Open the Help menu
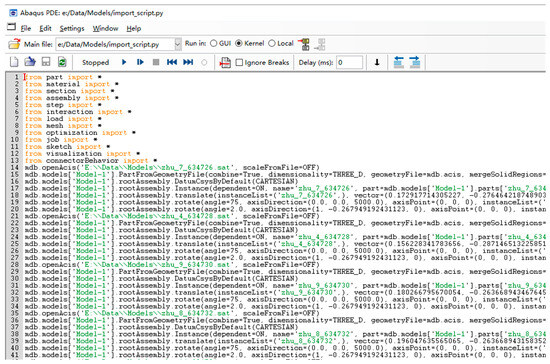Viewport: 550px width, 364px height. (134, 28)
